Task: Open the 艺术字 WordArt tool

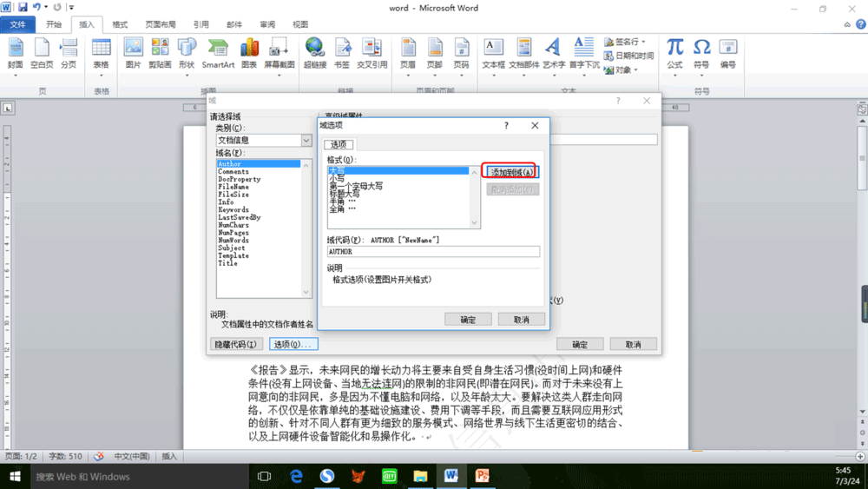Action: [x=553, y=52]
